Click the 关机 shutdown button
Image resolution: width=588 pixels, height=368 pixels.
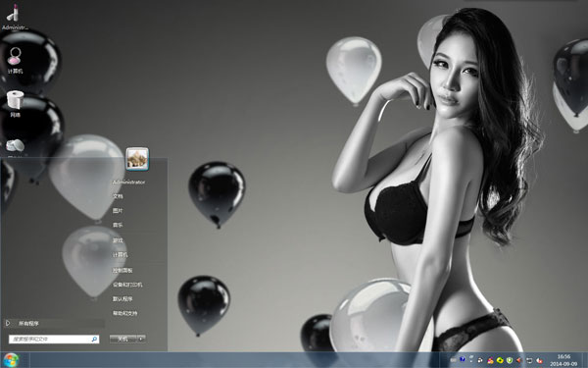(x=123, y=339)
